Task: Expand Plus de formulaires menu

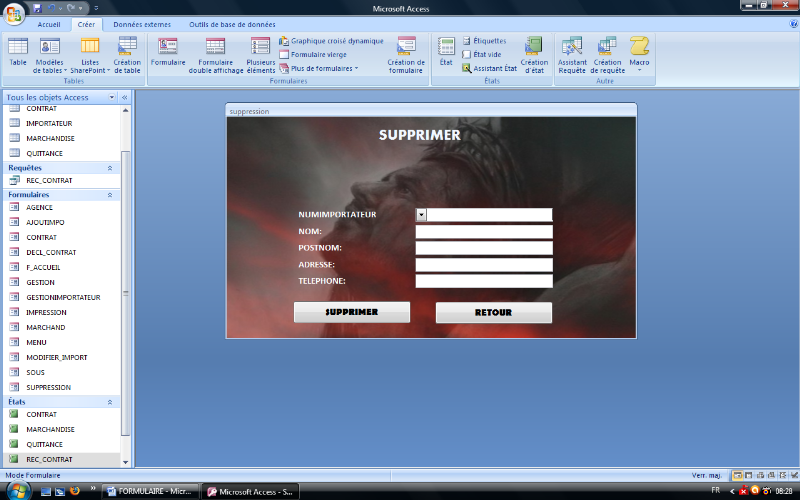Action: (319, 68)
